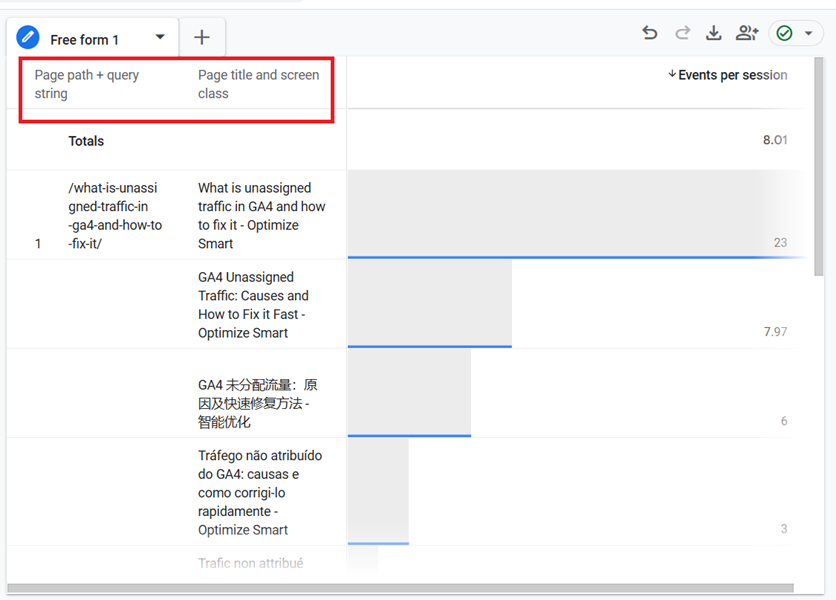The image size is (836, 600).
Task: Expand the dropdown next to the green checkmark
Action: click(808, 33)
